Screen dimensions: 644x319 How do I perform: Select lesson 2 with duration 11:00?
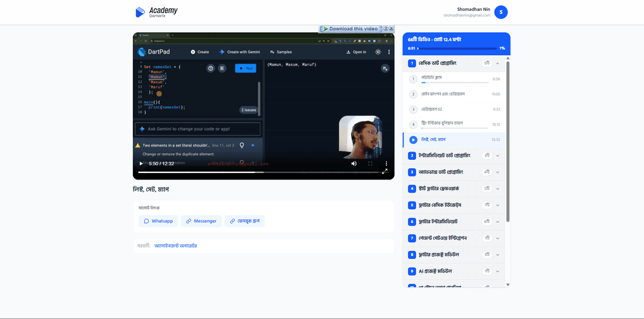tap(454, 94)
